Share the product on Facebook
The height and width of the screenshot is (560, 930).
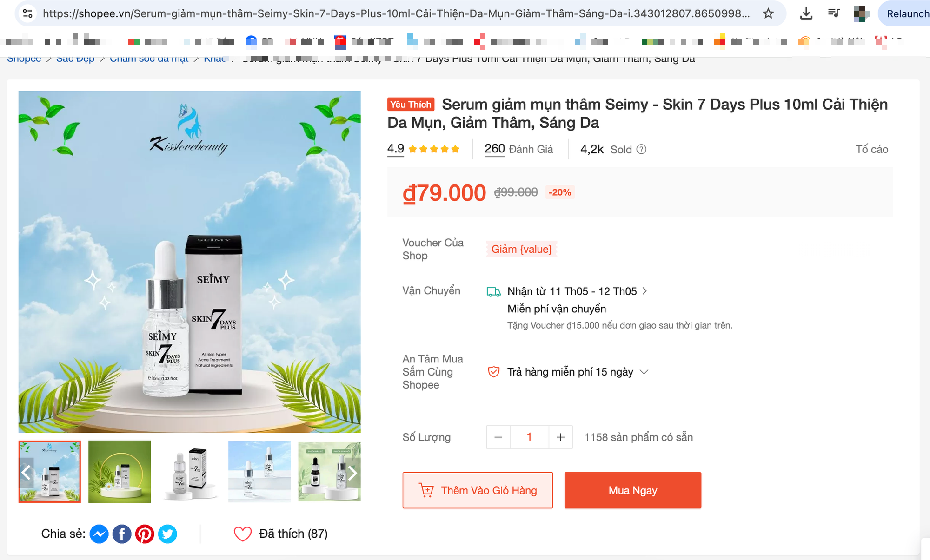[x=122, y=534]
